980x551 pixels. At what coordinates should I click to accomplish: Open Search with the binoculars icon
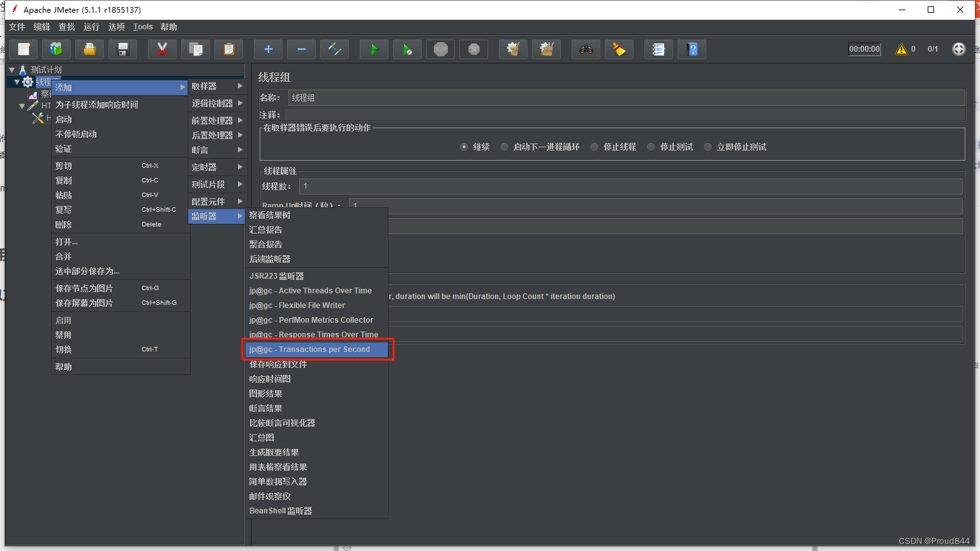(x=586, y=49)
